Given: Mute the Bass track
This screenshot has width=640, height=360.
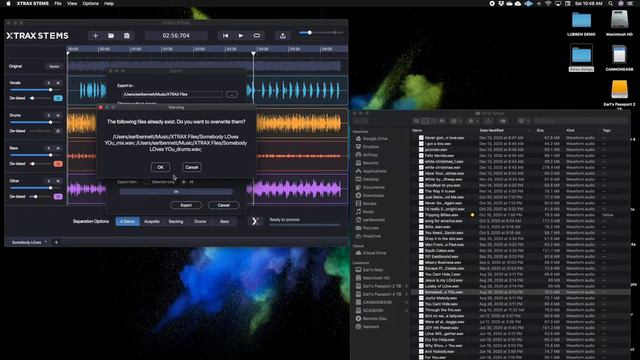Looking at the screenshot, I should point(58,148).
